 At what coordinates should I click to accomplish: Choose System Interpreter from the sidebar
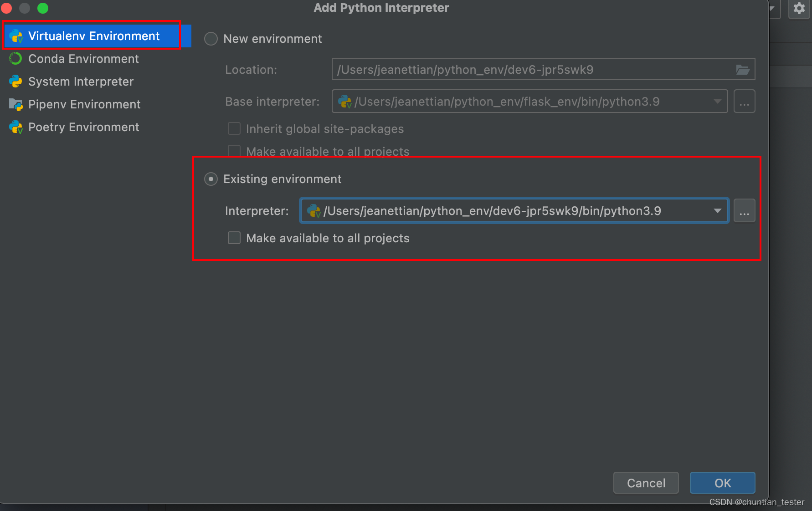[x=81, y=82]
